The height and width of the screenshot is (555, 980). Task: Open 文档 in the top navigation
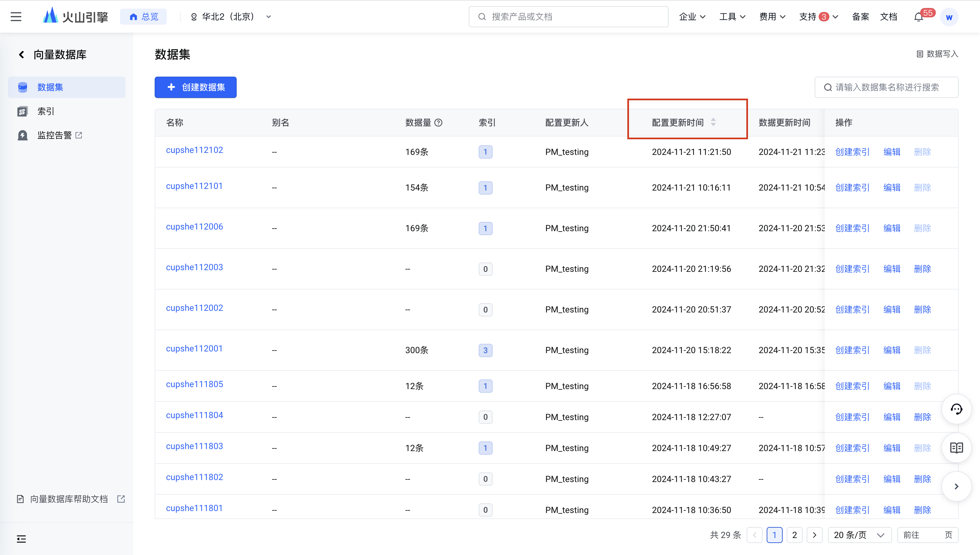(x=888, y=17)
